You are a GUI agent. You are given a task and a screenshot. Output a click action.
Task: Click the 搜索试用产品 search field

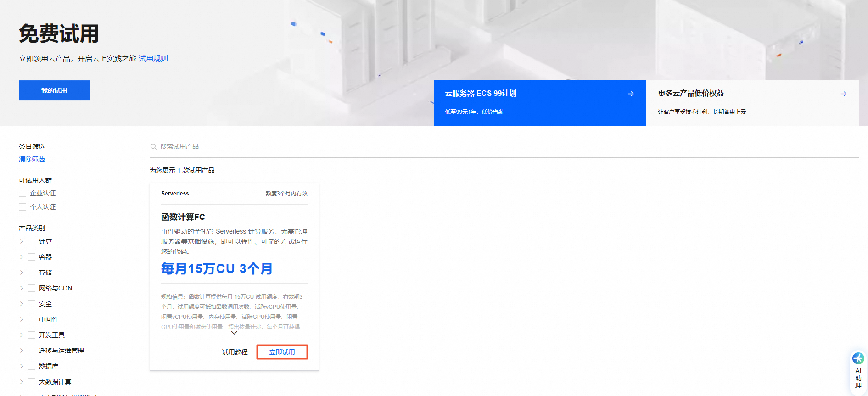(x=504, y=147)
